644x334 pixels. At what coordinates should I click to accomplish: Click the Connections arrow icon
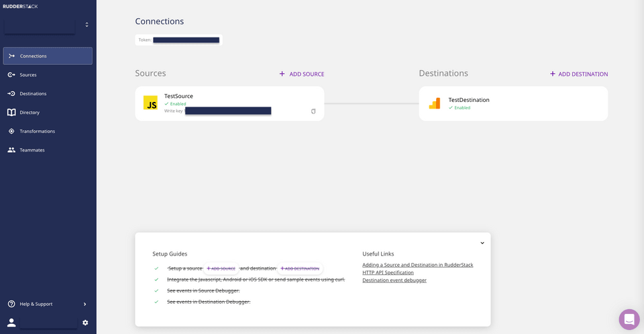11,56
